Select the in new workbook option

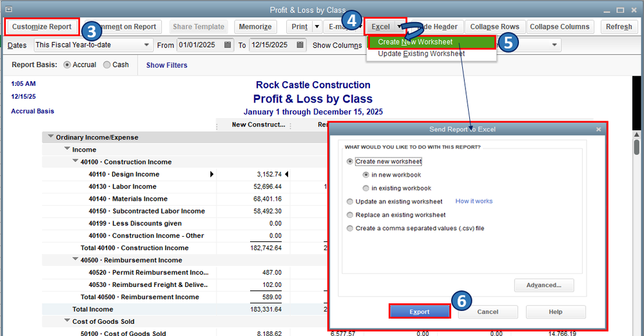tap(366, 175)
